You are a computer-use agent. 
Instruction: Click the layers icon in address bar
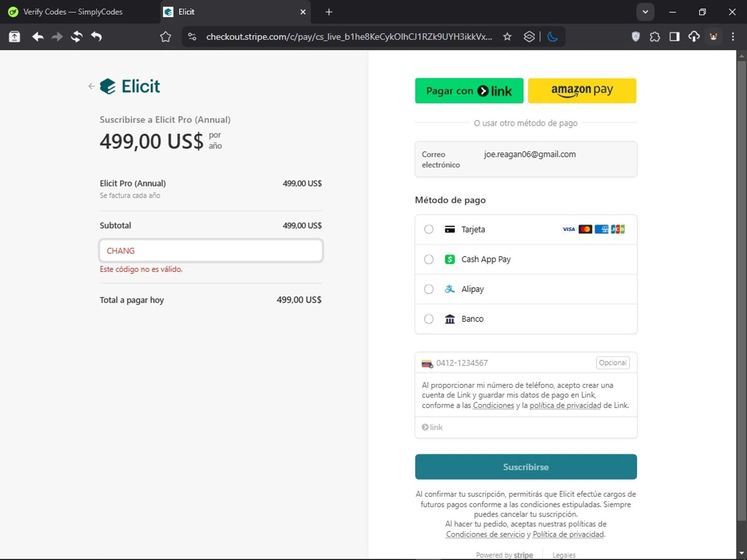point(529,36)
